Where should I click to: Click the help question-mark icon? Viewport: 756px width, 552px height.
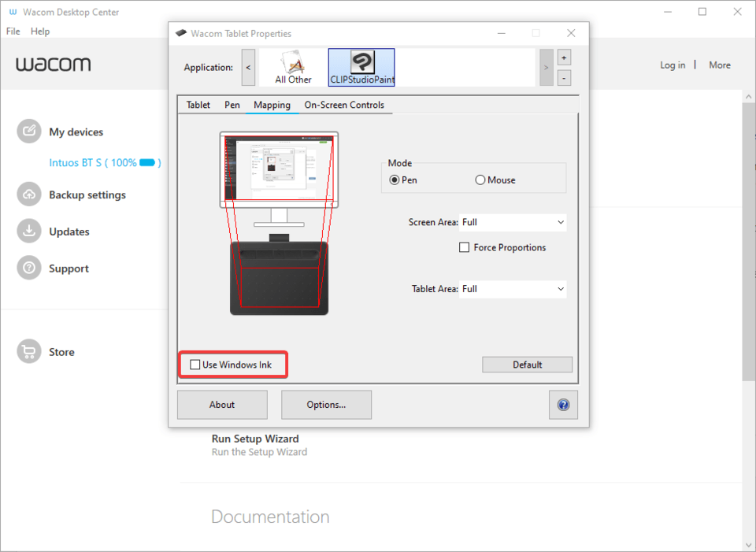[x=563, y=404]
